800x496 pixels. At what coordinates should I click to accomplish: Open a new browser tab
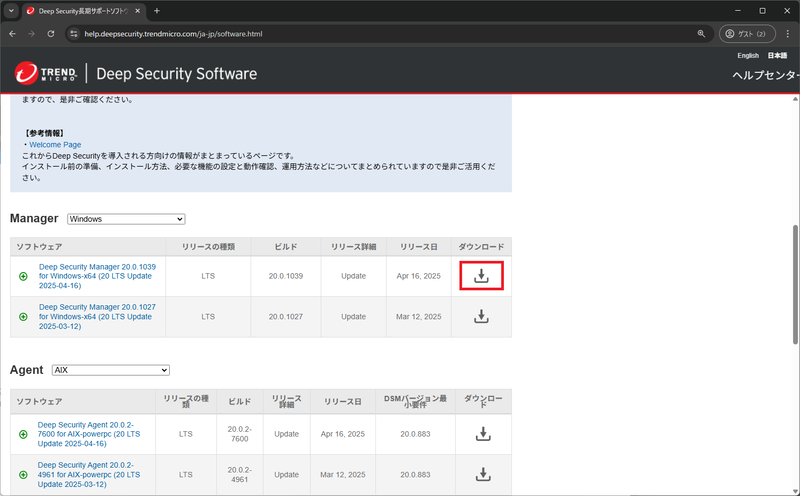(x=157, y=11)
